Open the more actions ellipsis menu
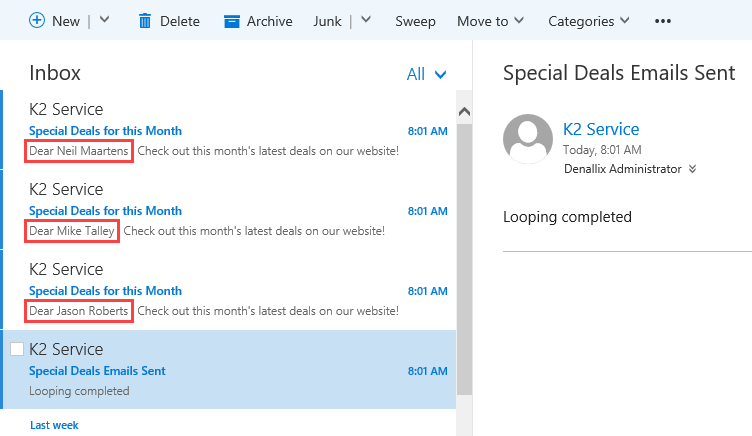The image size is (752, 436). click(662, 20)
